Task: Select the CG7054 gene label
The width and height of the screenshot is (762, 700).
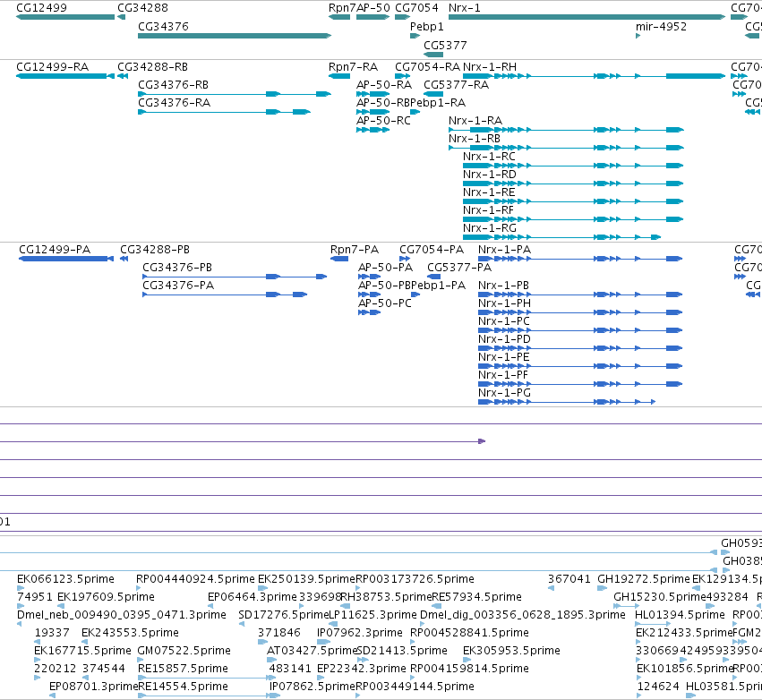Action: pos(416,8)
